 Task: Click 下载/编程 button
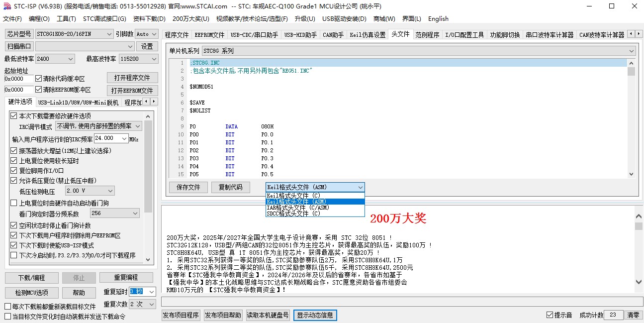click(x=32, y=278)
